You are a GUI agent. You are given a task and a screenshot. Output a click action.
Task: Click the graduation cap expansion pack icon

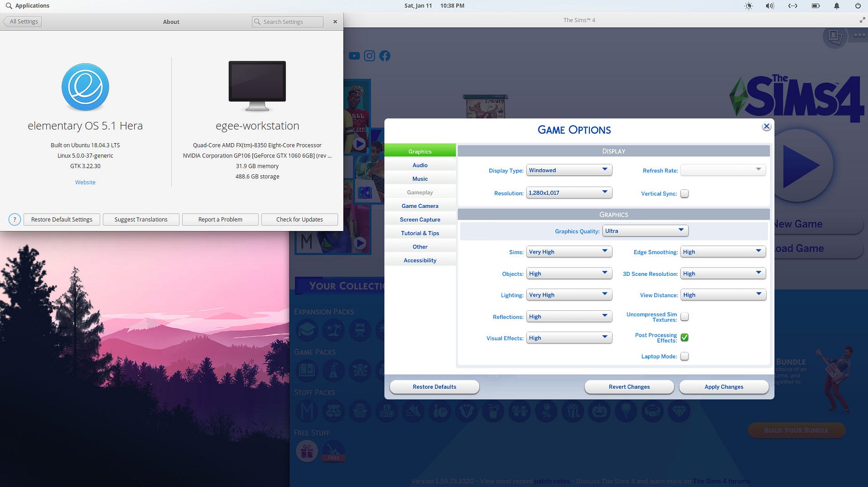point(307,330)
